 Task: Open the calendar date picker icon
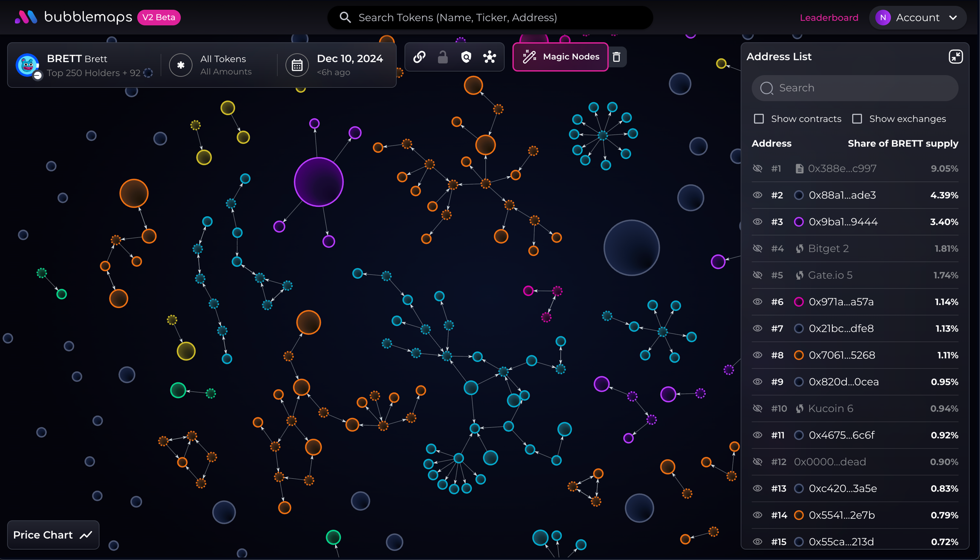297,65
